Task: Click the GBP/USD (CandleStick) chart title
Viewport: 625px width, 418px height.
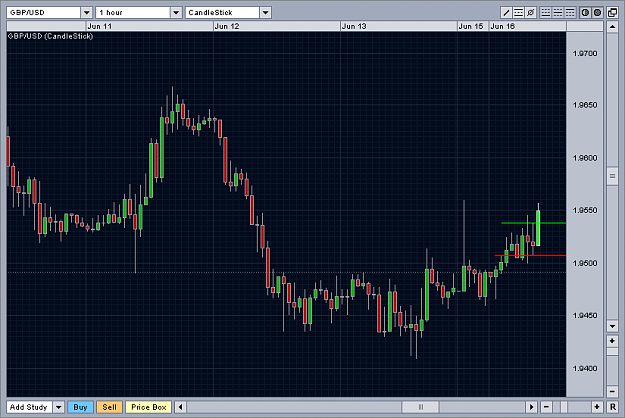Action: click(x=50, y=36)
